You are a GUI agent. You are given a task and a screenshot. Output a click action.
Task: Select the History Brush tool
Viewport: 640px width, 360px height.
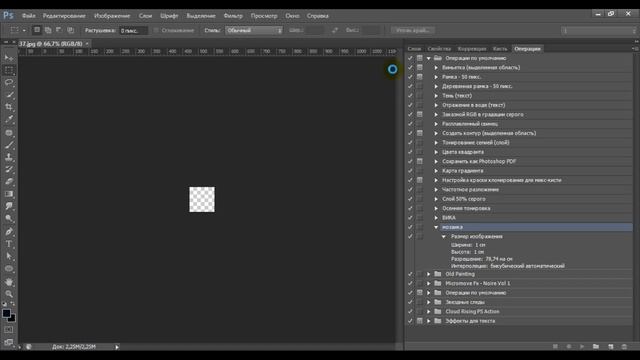point(9,169)
